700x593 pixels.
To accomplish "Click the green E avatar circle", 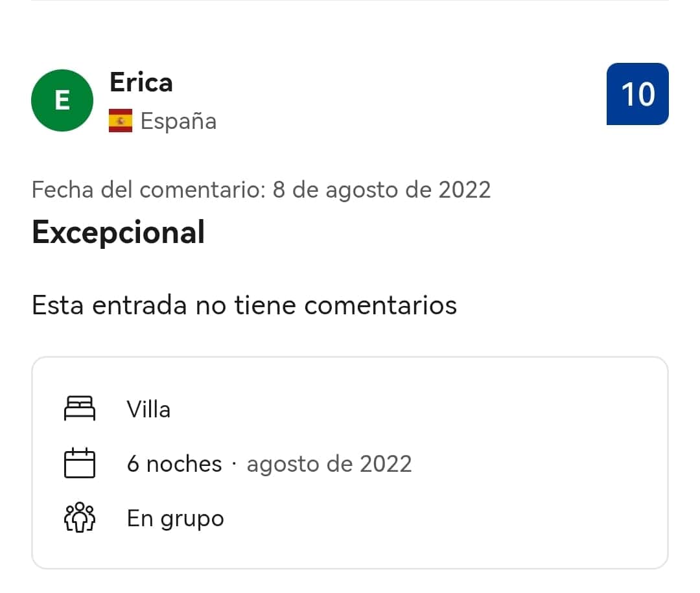I will click(x=62, y=100).
